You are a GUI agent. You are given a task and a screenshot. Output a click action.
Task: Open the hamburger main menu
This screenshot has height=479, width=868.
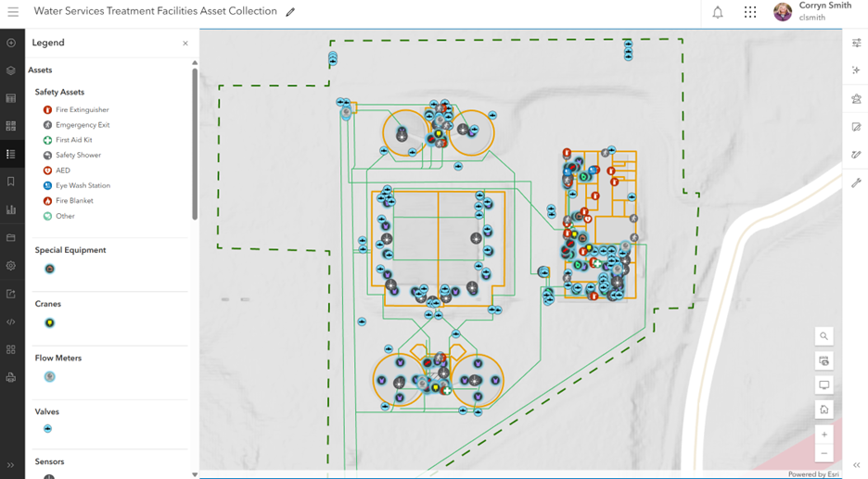tap(13, 12)
